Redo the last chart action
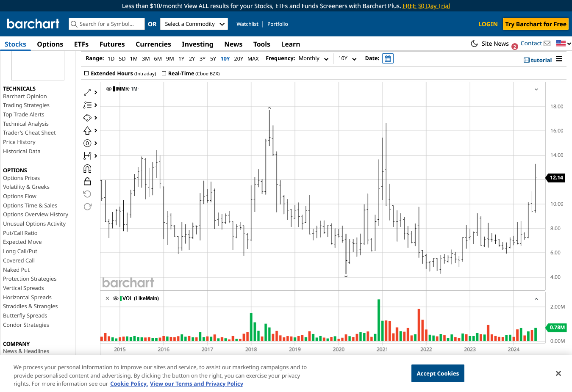 point(87,207)
